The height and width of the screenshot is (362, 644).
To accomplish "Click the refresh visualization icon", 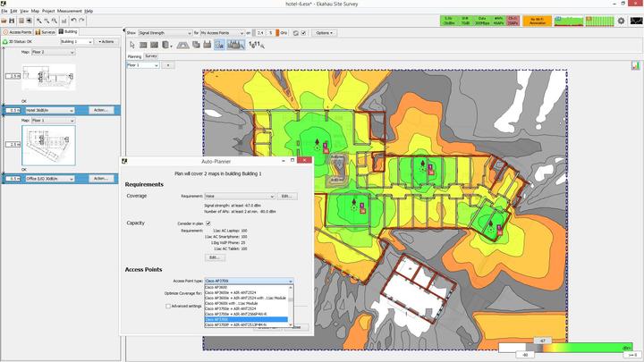I will point(296,33).
